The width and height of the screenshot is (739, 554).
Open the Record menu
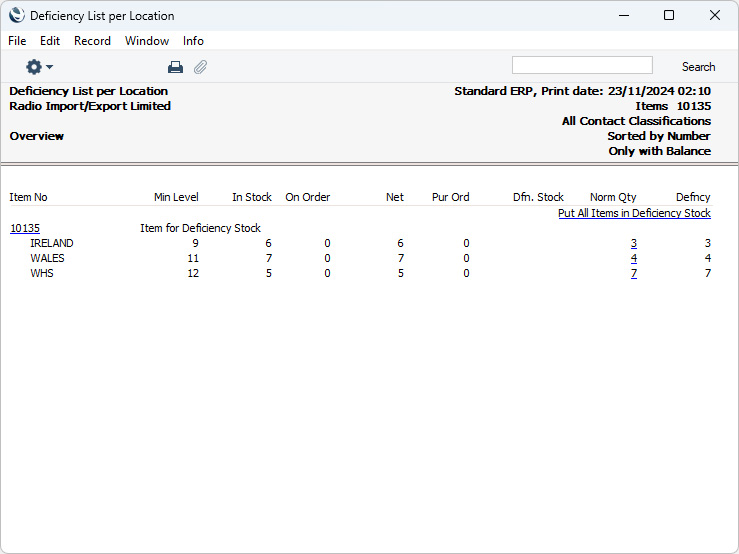[x=92, y=41]
